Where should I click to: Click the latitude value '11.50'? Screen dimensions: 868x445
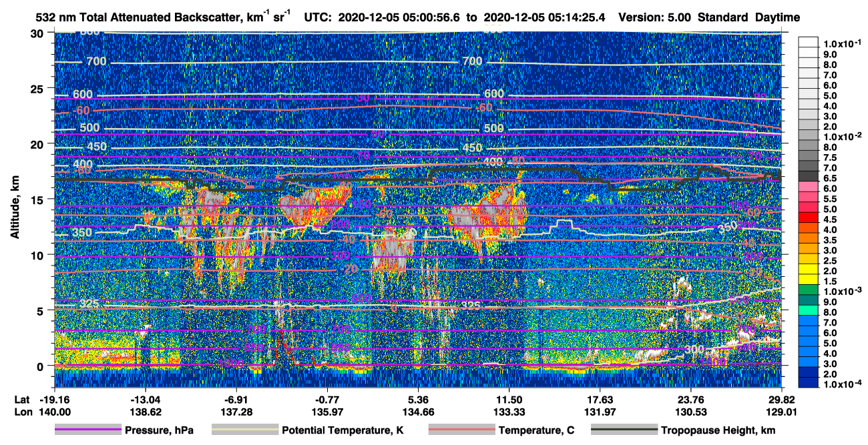coord(509,399)
